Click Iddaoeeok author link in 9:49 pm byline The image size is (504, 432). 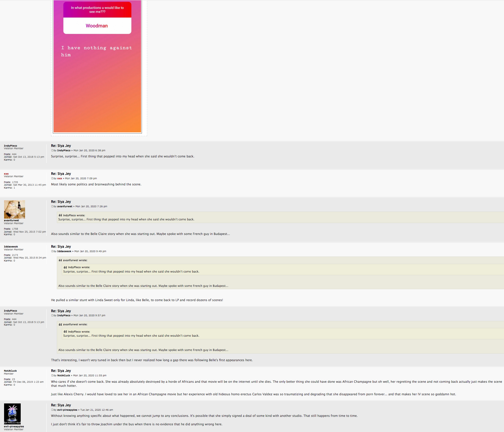[64, 251]
